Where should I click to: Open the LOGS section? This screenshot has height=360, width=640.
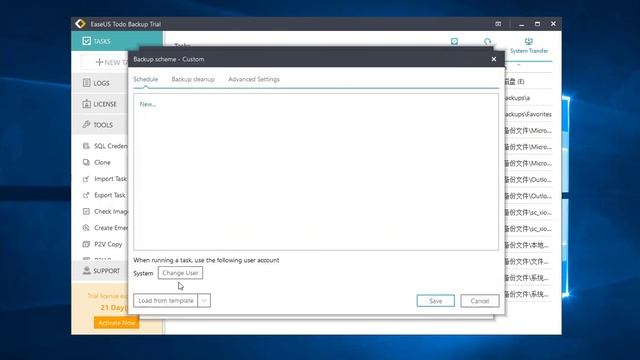100,83
